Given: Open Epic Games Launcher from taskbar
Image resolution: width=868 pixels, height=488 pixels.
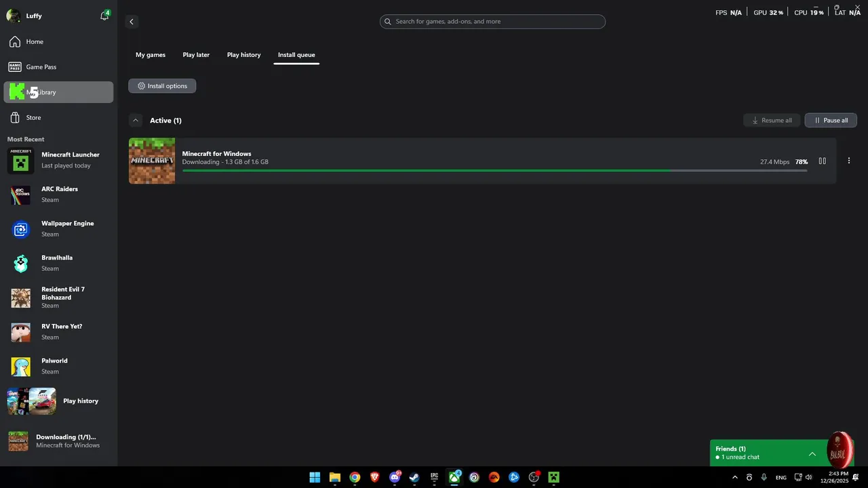Looking at the screenshot, I should tap(435, 478).
